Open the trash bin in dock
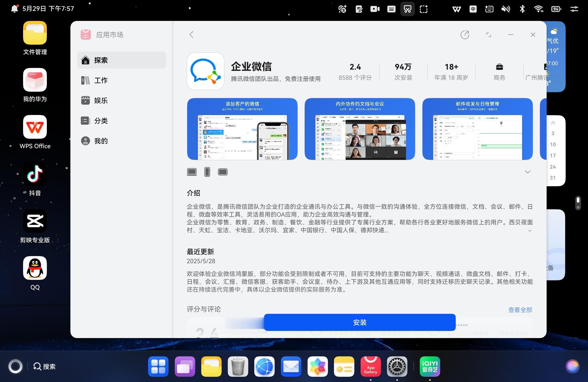Image resolution: width=588 pixels, height=382 pixels. coord(238,367)
